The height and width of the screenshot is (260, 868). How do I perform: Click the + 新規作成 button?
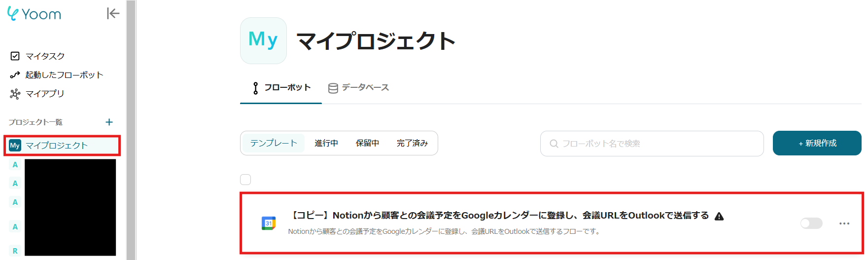[817, 143]
